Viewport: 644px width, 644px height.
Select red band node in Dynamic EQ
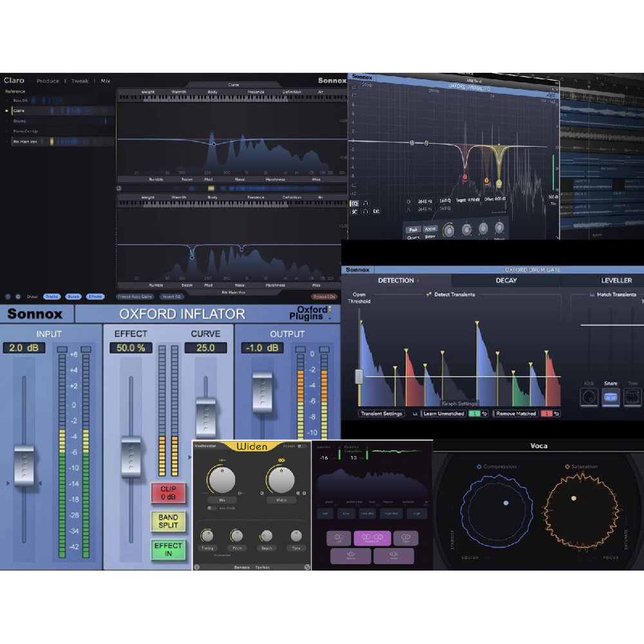click(x=465, y=177)
